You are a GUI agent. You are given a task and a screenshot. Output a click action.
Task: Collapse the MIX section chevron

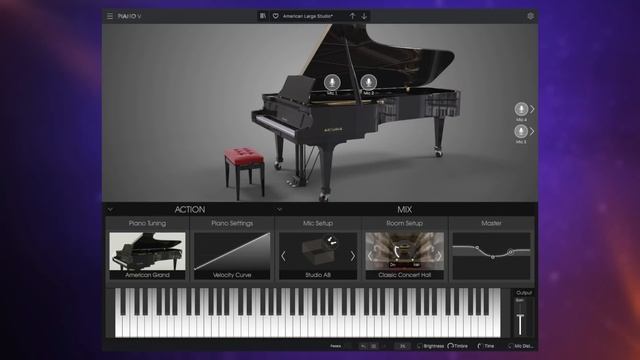[x=280, y=210]
